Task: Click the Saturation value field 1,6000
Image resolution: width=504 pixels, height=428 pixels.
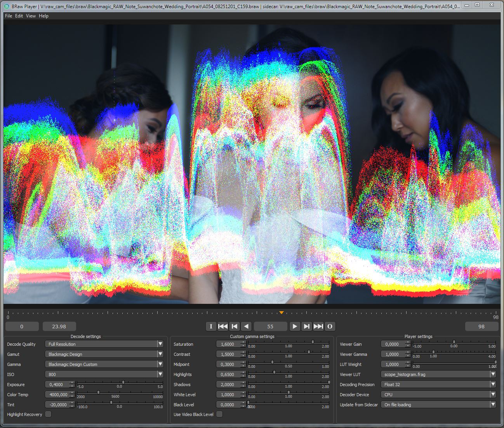Action: [231, 344]
